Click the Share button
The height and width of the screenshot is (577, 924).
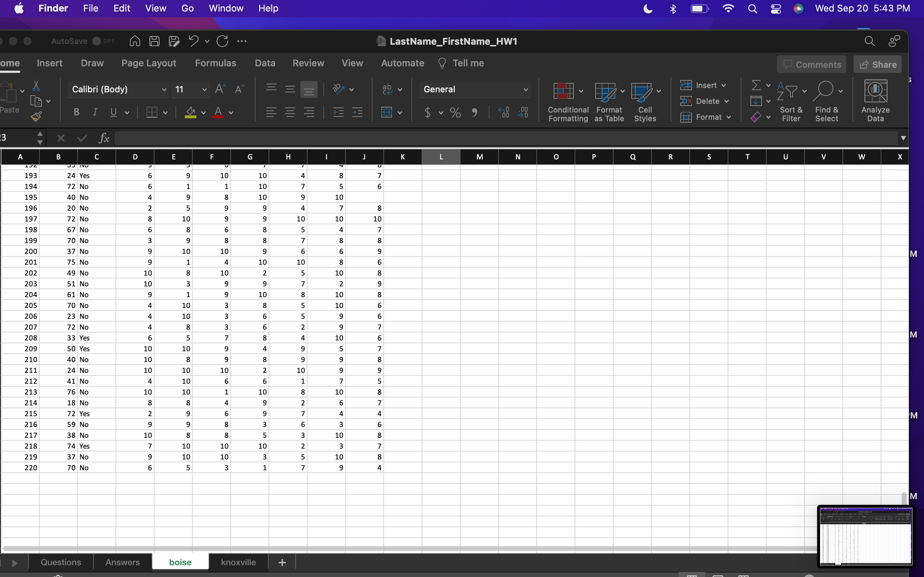pos(877,64)
